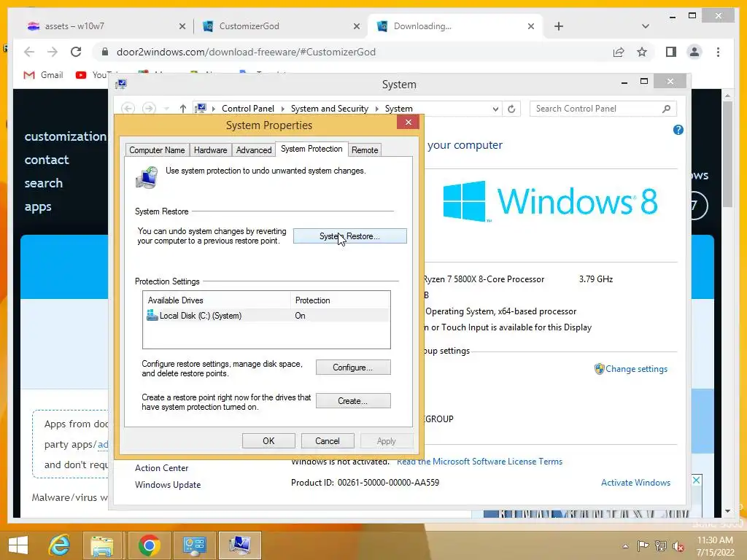Expand the Control Panel address history dropdown
This screenshot has width=747, height=560.
pos(495,109)
